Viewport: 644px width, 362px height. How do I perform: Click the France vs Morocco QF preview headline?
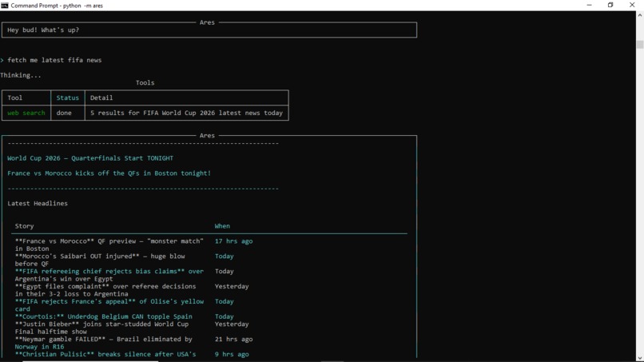109,245
